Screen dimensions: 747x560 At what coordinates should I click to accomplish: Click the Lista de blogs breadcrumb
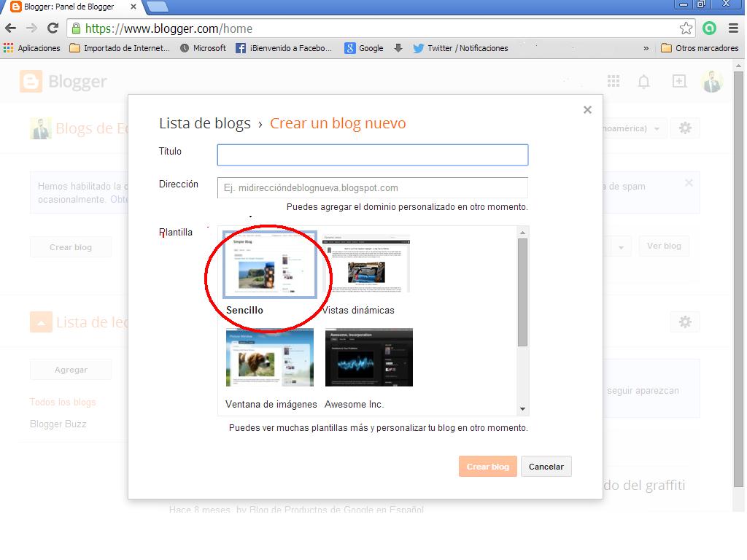pyautogui.click(x=205, y=123)
